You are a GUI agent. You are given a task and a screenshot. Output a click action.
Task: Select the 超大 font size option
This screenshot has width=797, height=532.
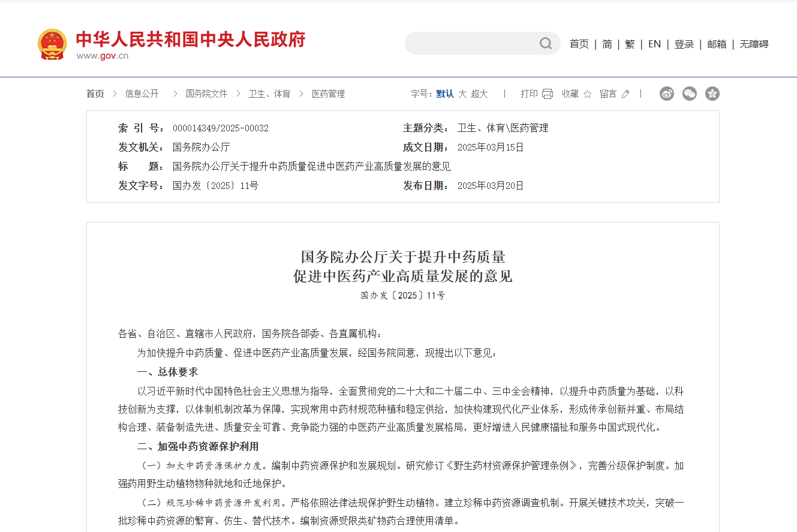pyautogui.click(x=479, y=94)
